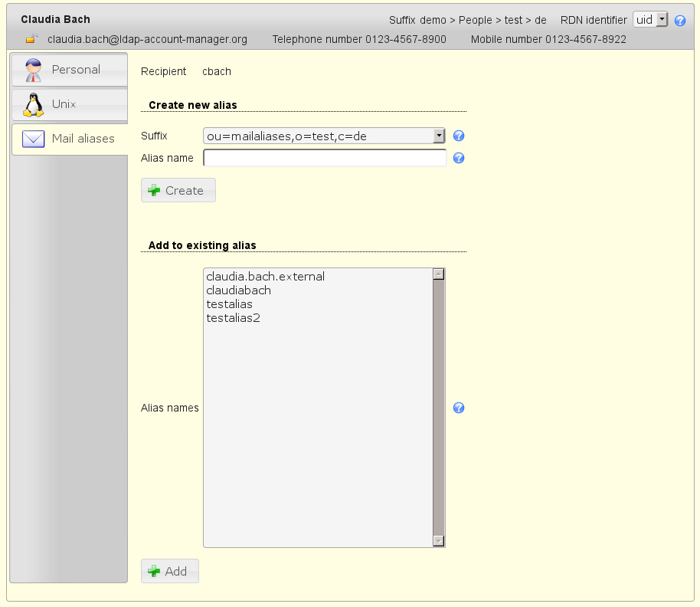Image resolution: width=700 pixels, height=607 pixels.
Task: Expand the Suffix dropdown arrow
Action: 439,136
